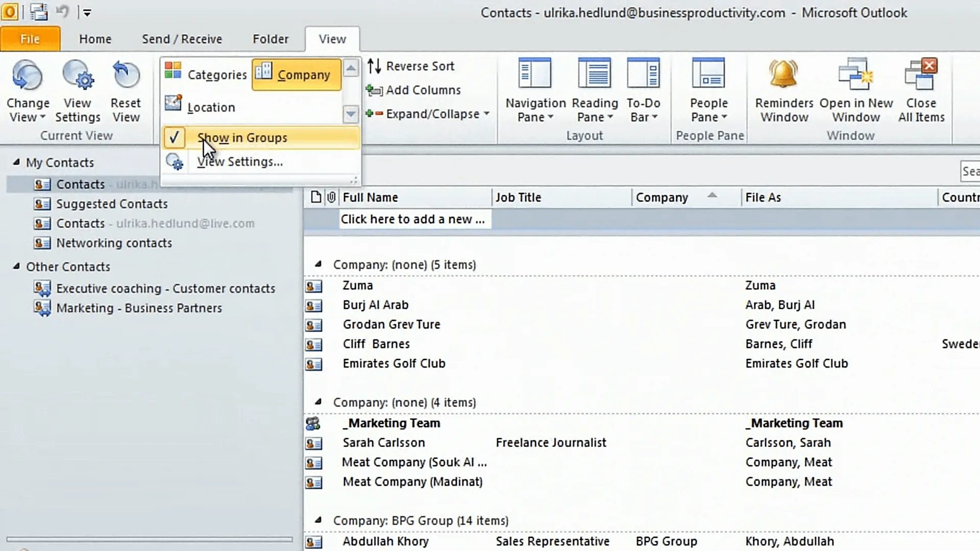This screenshot has width=980, height=551.
Task: Collapse the BPG Group company group
Action: pyautogui.click(x=318, y=520)
